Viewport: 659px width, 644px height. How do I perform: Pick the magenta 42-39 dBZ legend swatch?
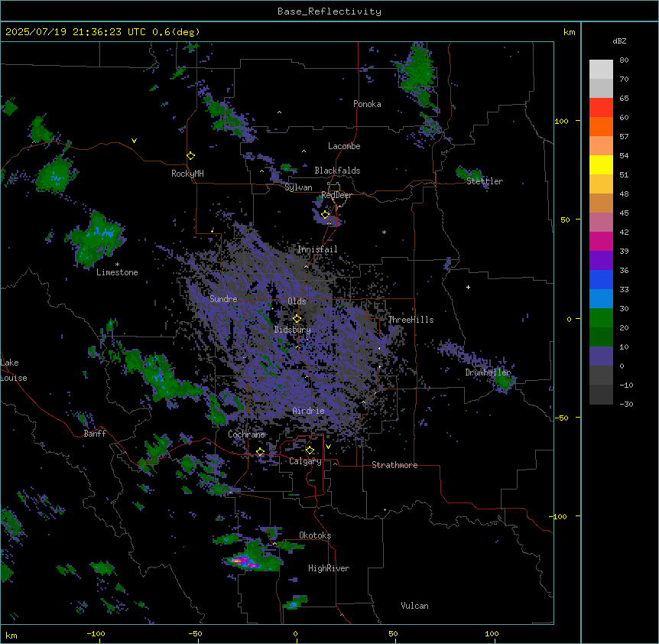pyautogui.click(x=601, y=241)
